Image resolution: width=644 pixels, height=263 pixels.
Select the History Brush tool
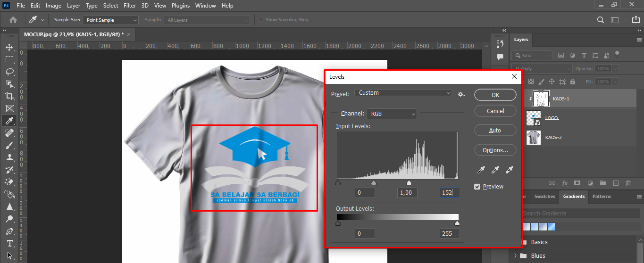click(9, 170)
